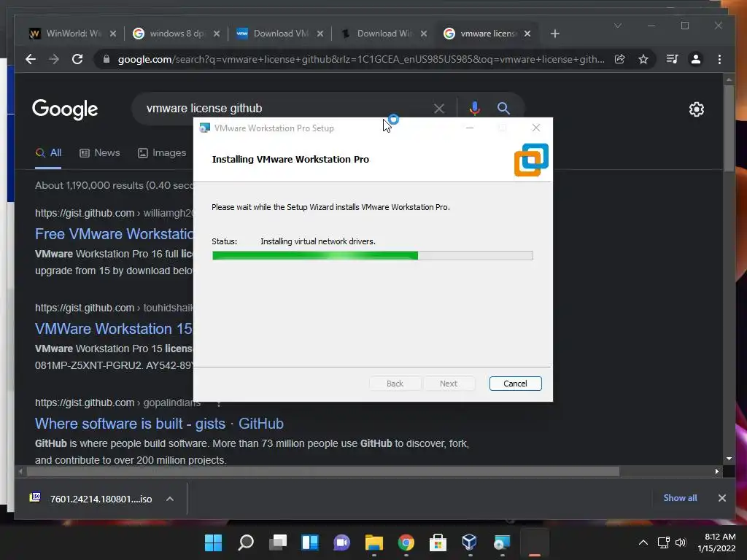Open Widgets from the taskbar
Screen dimensions: 747x560
(310, 542)
